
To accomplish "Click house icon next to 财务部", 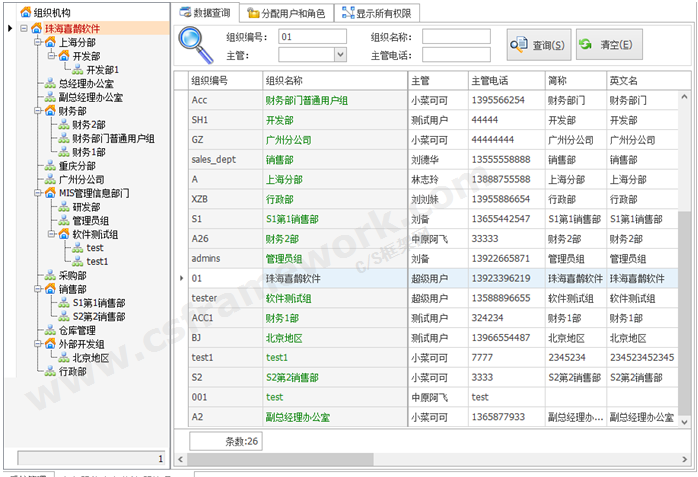I will click(50, 111).
